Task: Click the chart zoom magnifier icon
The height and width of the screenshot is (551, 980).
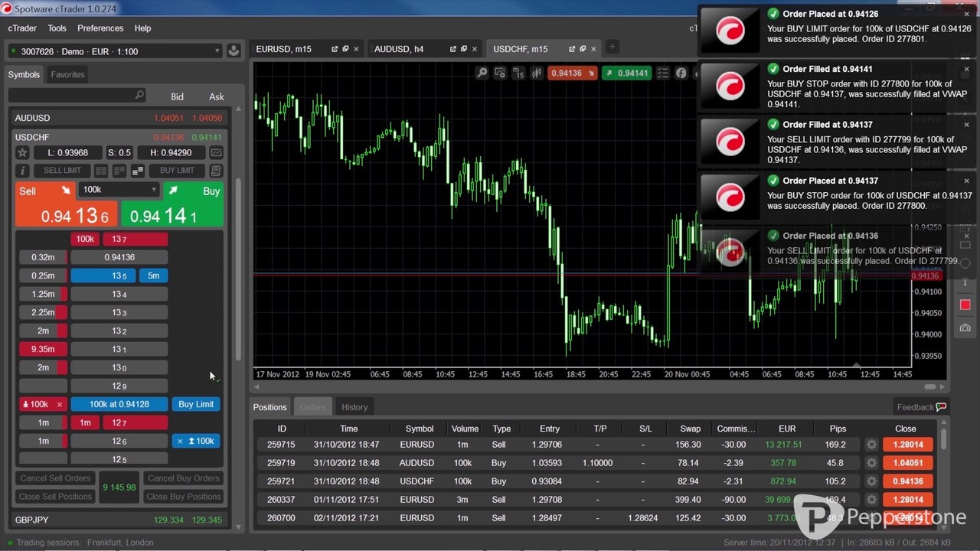Action: point(482,73)
